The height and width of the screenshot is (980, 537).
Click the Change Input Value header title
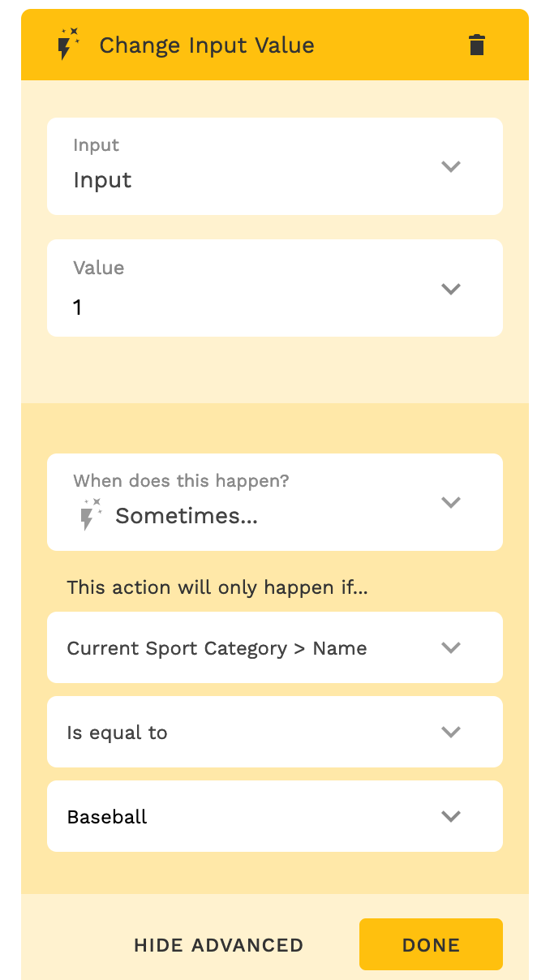206,45
